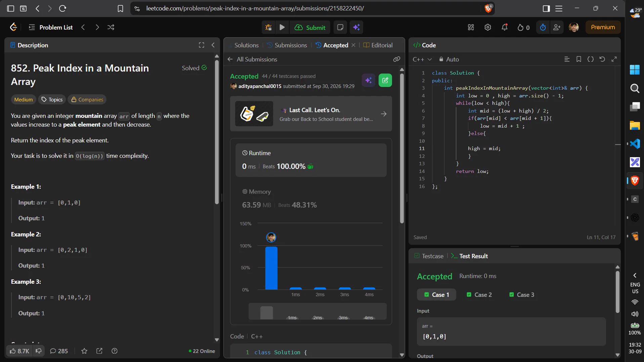644x362 pixels.
Task: Go back to All Submissions
Action: (x=252, y=59)
